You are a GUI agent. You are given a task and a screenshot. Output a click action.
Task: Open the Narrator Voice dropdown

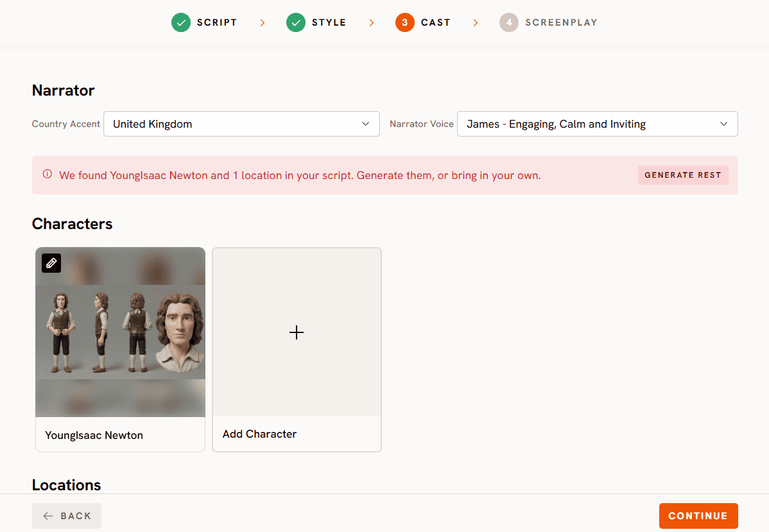tap(598, 124)
